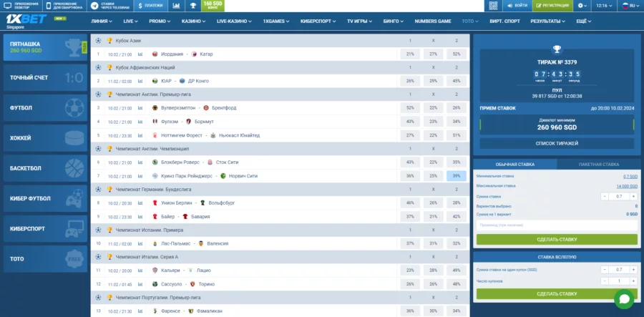Open bets via Telegram

tap(110, 6)
